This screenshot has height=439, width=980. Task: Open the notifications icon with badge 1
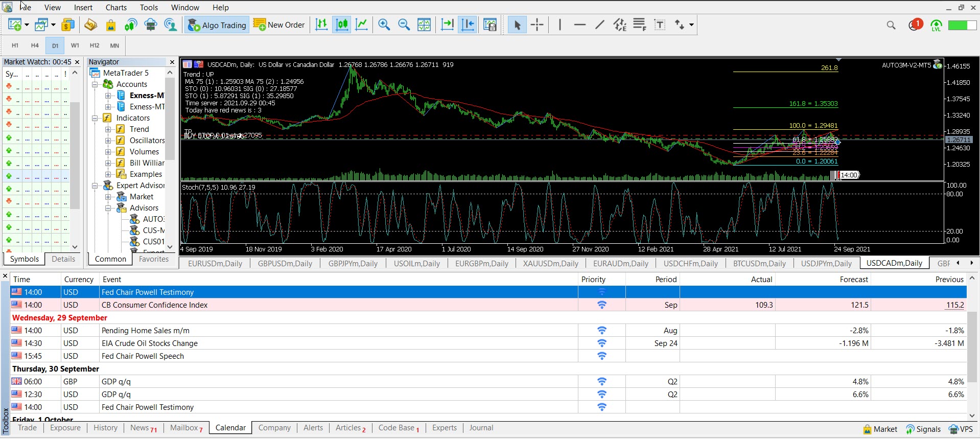click(x=915, y=25)
